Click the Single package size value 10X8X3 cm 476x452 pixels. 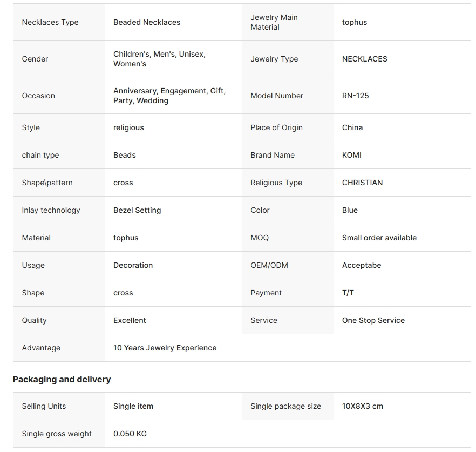point(363,406)
